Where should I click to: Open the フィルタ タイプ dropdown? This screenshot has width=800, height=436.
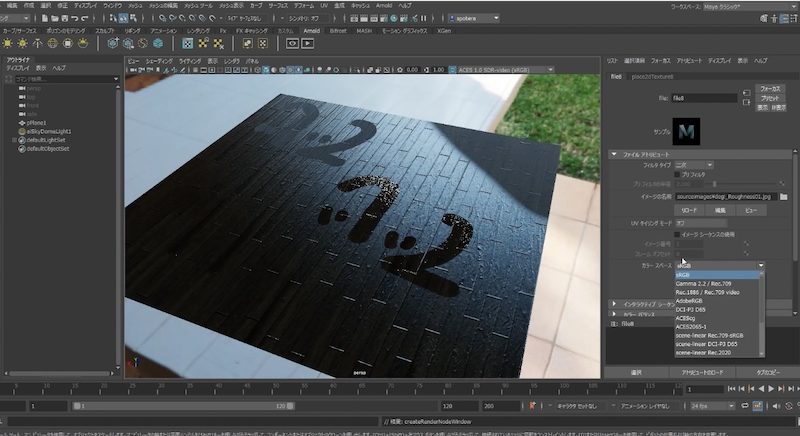(694, 163)
